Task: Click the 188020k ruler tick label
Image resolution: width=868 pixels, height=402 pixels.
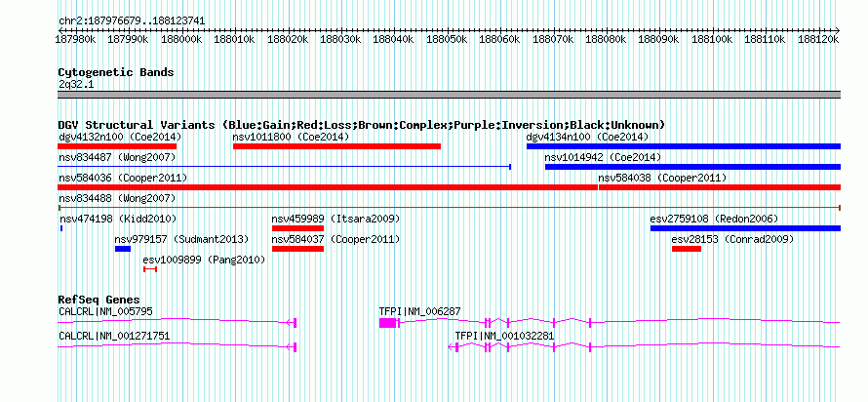Action: coord(288,40)
